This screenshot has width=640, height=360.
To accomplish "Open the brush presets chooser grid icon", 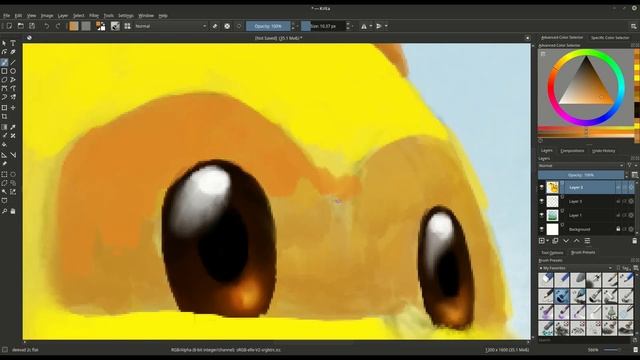I will tap(127, 26).
